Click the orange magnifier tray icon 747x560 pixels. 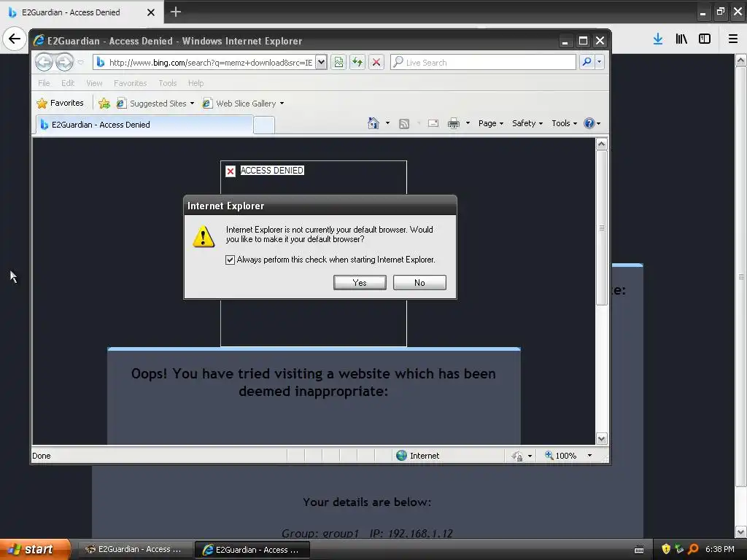click(x=693, y=549)
